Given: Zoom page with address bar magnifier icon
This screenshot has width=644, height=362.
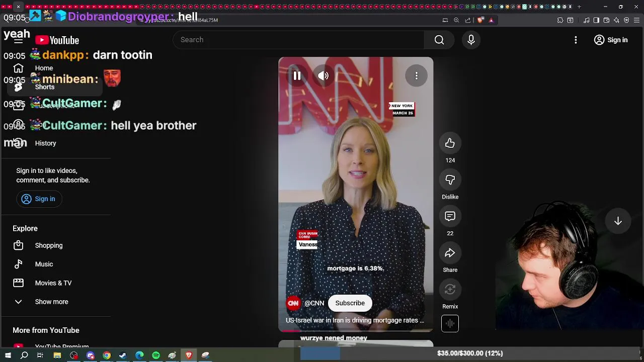Looking at the screenshot, I should tap(456, 20).
